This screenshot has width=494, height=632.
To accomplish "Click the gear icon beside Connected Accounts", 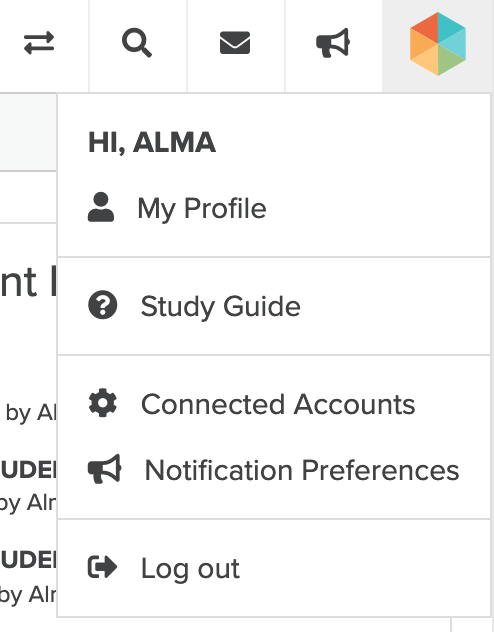I will click(103, 403).
